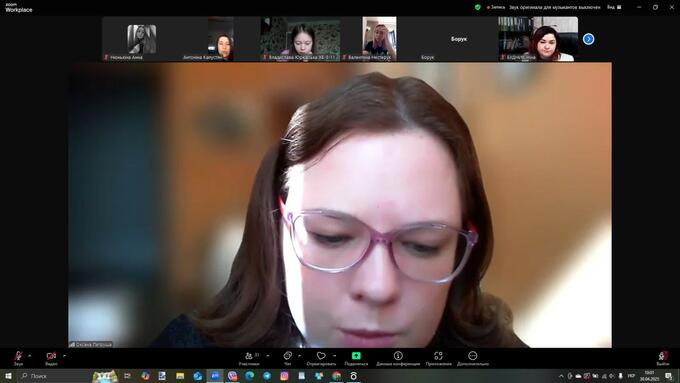Click the green encryption shield icon
Viewport: 680px width, 383px height.
(x=477, y=7)
